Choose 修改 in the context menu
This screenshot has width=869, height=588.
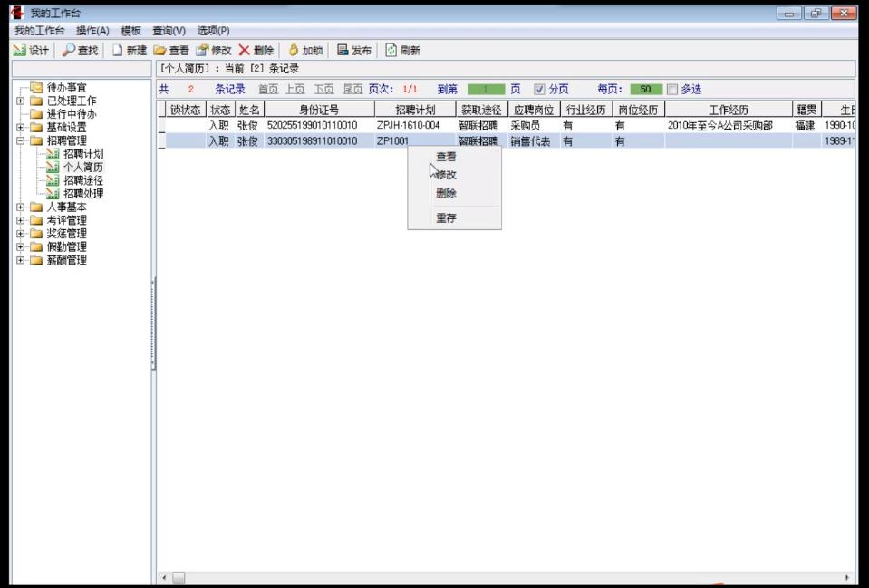click(x=455, y=175)
